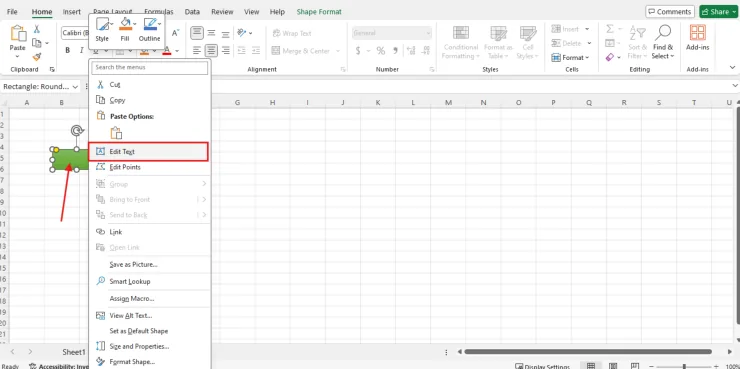Select Link from the context menu
Image resolution: width=740 pixels, height=369 pixels.
pos(149,232)
